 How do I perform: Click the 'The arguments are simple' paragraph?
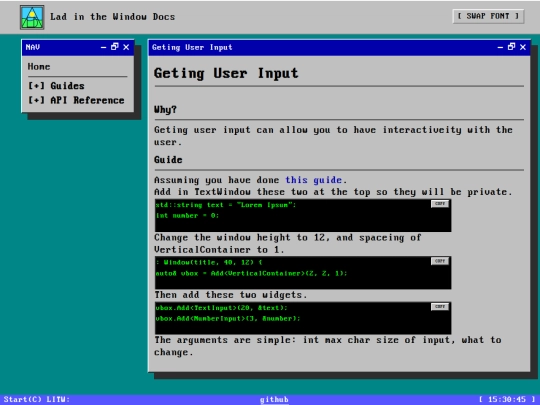coord(328,346)
